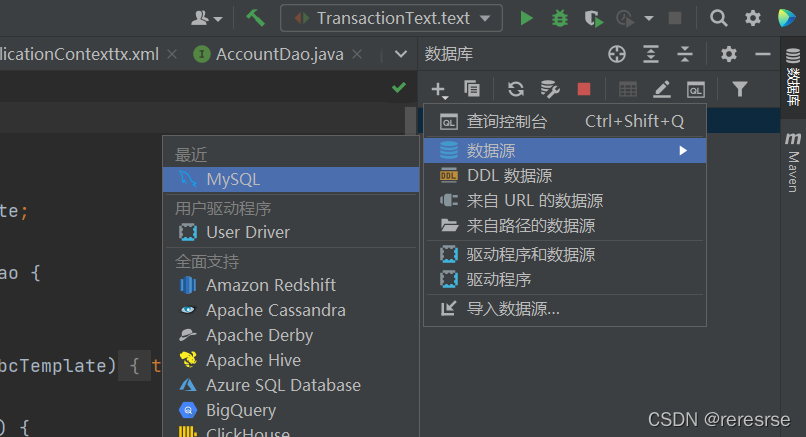Select BigQuery data source

tap(291, 410)
